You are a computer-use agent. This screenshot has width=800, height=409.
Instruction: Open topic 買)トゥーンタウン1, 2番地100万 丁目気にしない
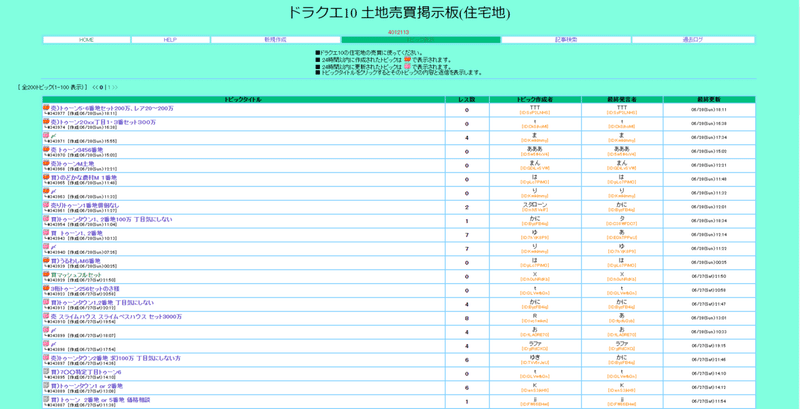111,219
